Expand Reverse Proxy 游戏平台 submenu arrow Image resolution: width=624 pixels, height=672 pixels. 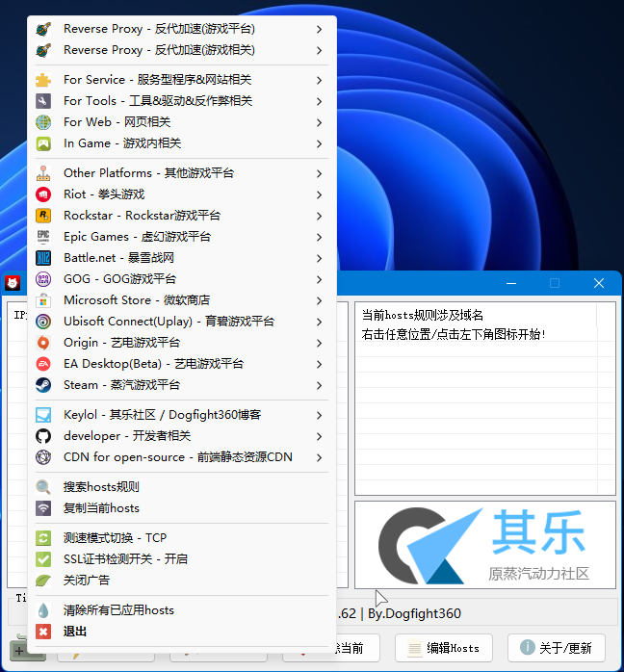319,29
